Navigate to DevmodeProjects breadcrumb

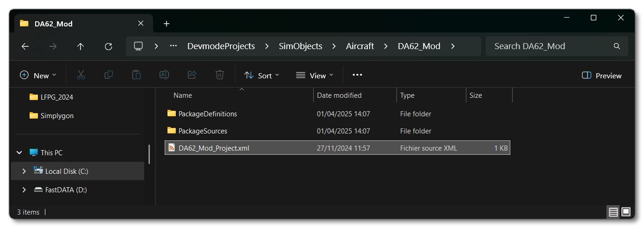coord(221,46)
